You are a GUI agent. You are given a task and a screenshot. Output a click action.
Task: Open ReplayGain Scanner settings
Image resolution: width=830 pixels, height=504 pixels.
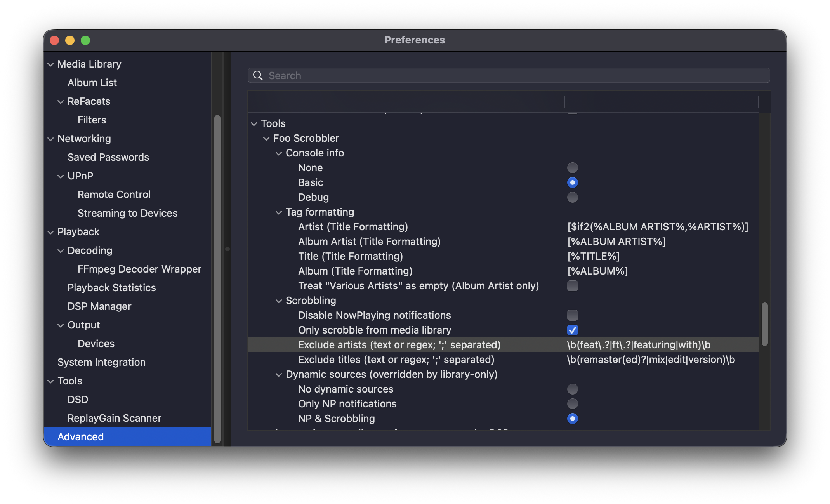[x=114, y=418]
